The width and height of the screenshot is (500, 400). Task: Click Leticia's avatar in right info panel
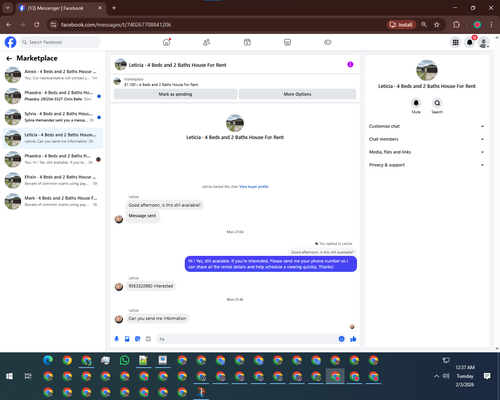coord(427,70)
